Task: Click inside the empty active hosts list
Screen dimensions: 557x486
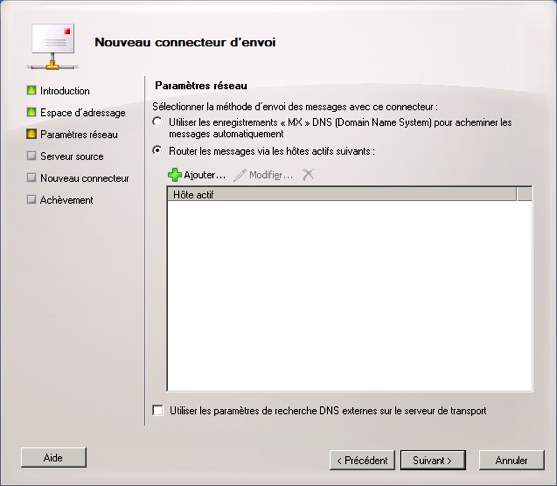Action: pos(350,296)
